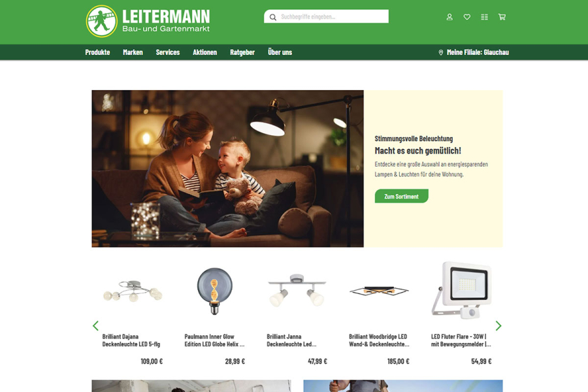Show next products with right carousel arrow
This screenshot has height=392, width=588.
498,325
